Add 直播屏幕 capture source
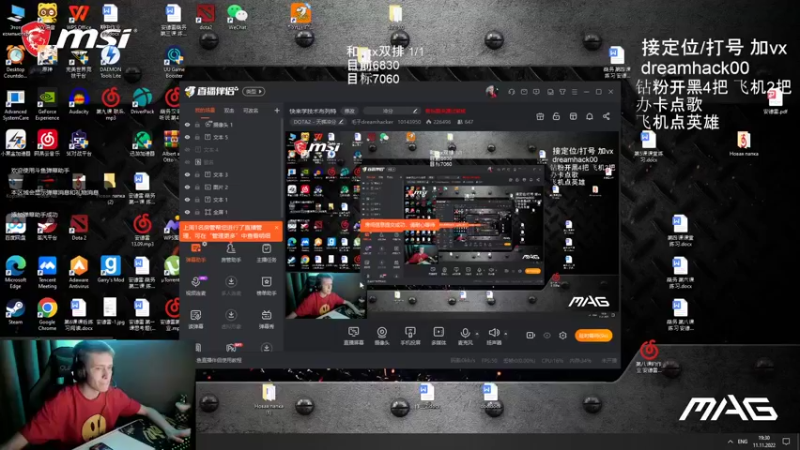The image size is (800, 450). tap(353, 336)
